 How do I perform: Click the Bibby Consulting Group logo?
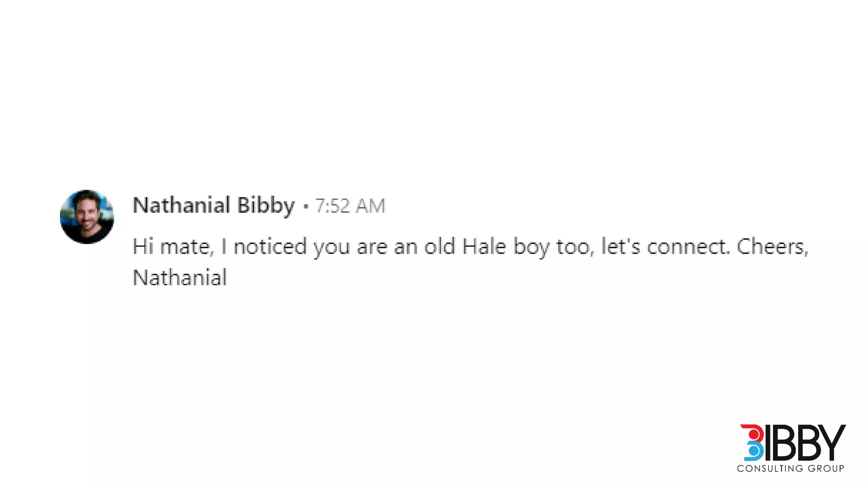(791, 448)
